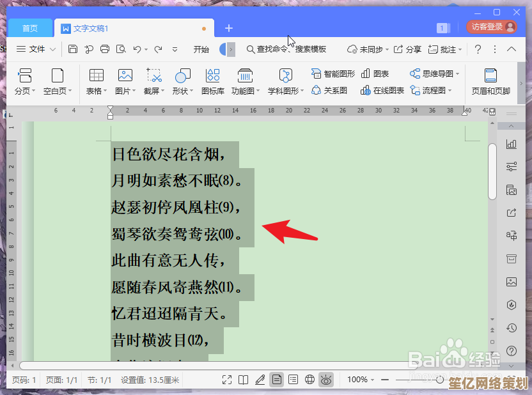Click the Save icon in quick toolbar

73,49
